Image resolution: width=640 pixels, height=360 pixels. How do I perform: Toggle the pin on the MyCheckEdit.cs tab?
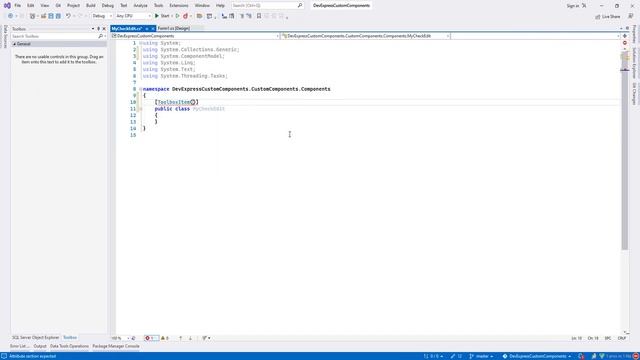(147, 29)
